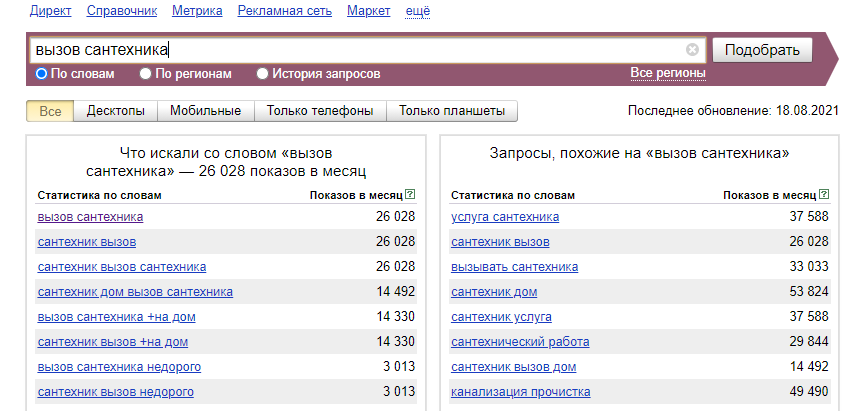Open сантехник вызов link in left table
This screenshot has width=849, height=411.
(x=87, y=242)
